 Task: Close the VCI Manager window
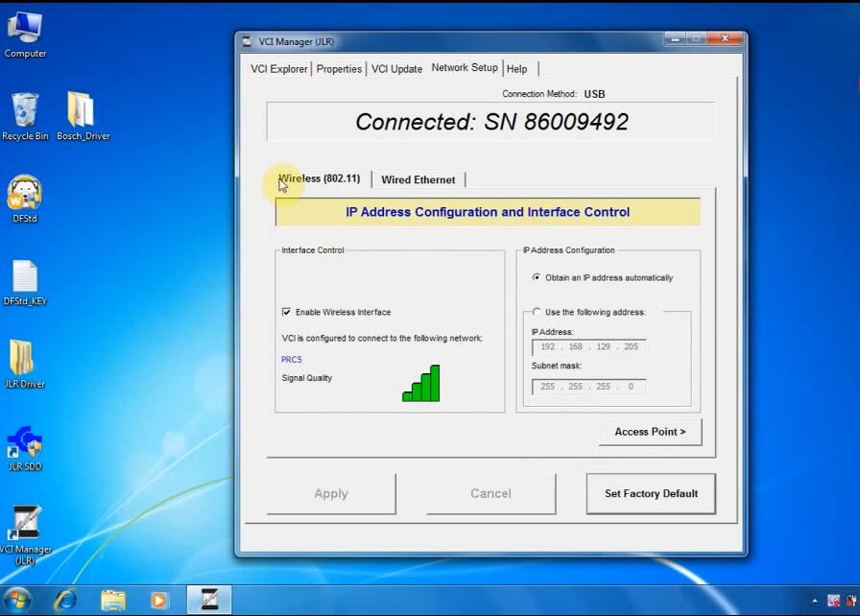coord(725,39)
